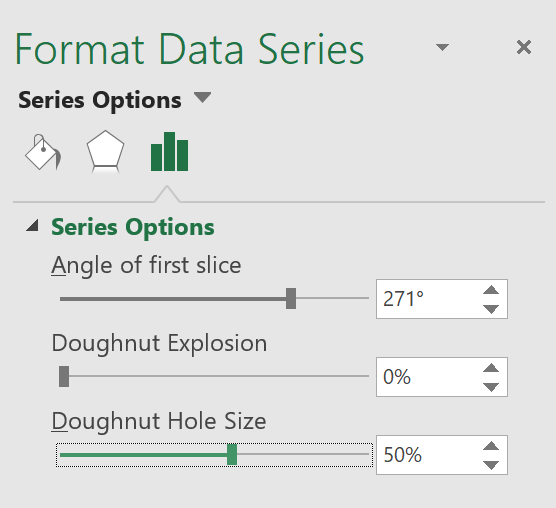Image resolution: width=556 pixels, height=508 pixels.
Task: Decrease Doughnut Hole Size percentage
Action: 491,465
